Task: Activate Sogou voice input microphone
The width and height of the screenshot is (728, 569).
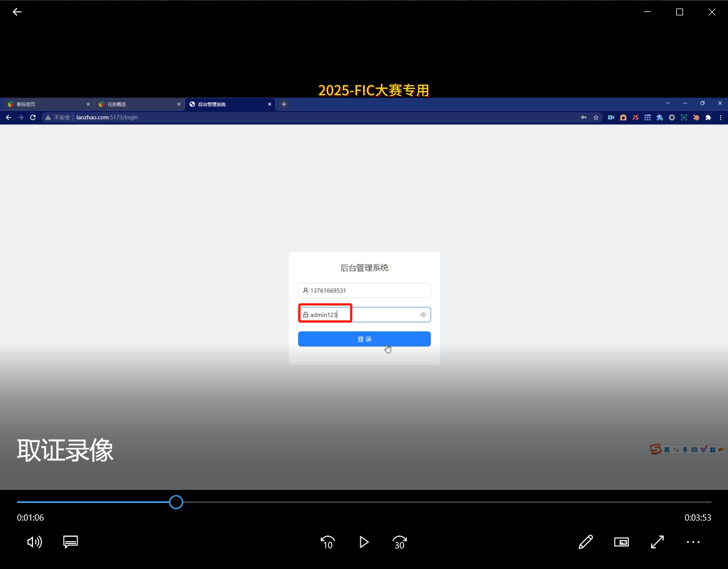Action: click(685, 449)
